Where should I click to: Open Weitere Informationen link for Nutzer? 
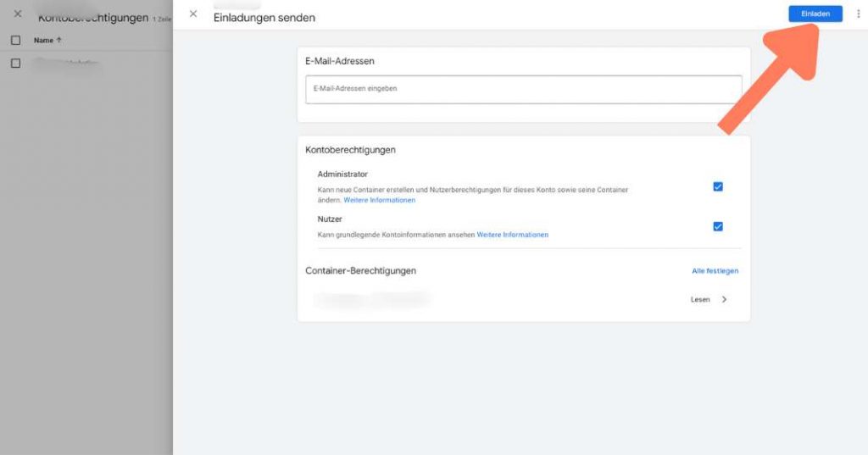(513, 235)
